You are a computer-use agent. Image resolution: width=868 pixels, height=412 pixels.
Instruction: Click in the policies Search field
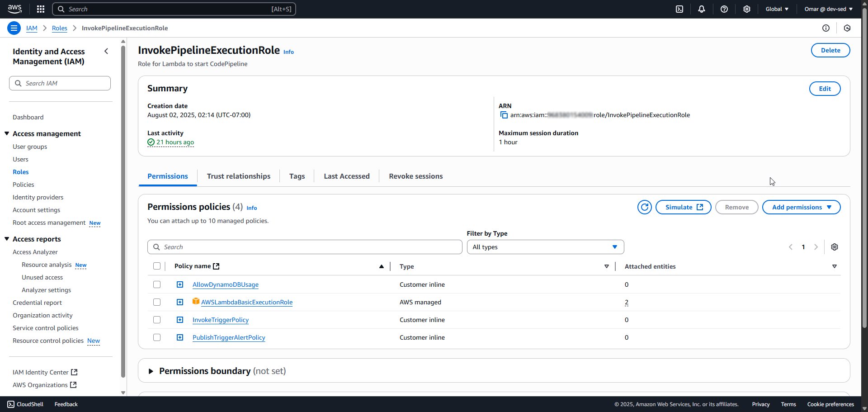click(305, 247)
